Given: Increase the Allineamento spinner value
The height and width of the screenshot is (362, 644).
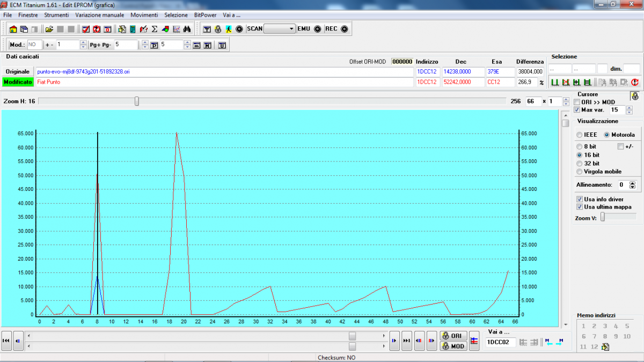Looking at the screenshot, I should [x=632, y=182].
